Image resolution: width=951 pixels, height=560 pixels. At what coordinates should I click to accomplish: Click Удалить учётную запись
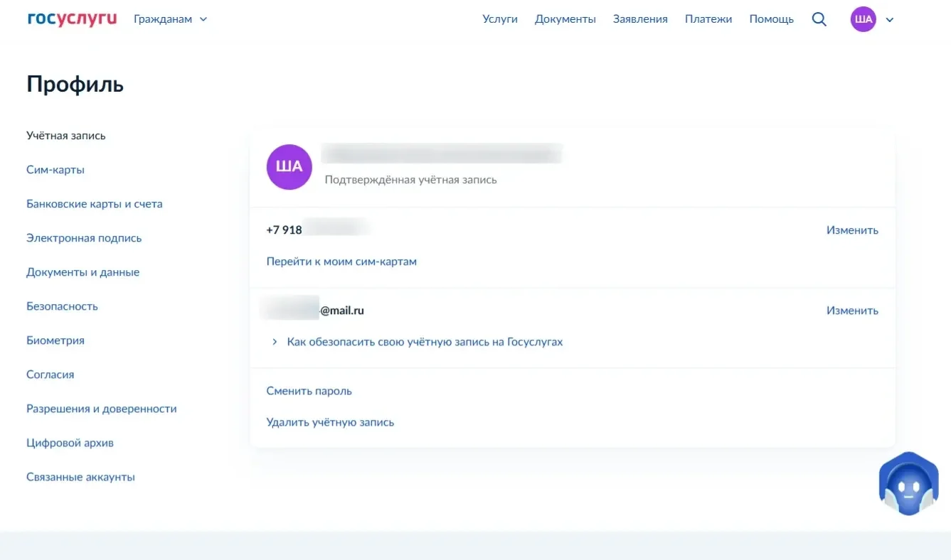tap(330, 422)
